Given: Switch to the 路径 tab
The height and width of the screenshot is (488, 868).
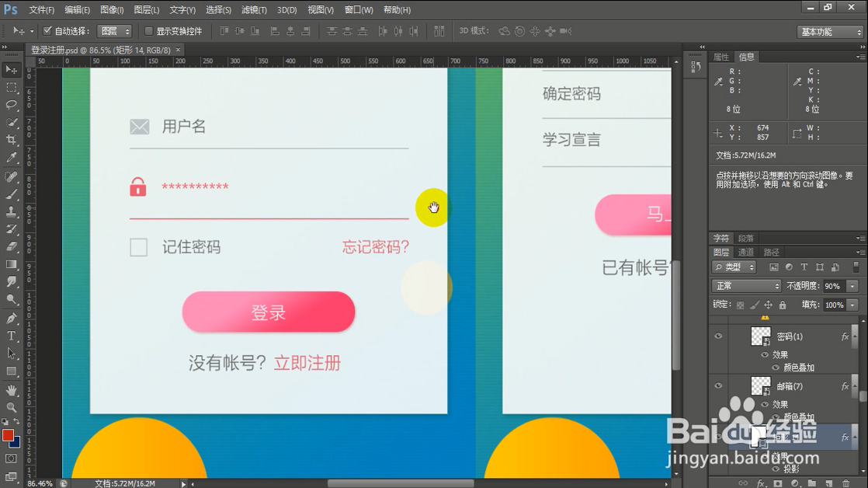Looking at the screenshot, I should click(771, 253).
